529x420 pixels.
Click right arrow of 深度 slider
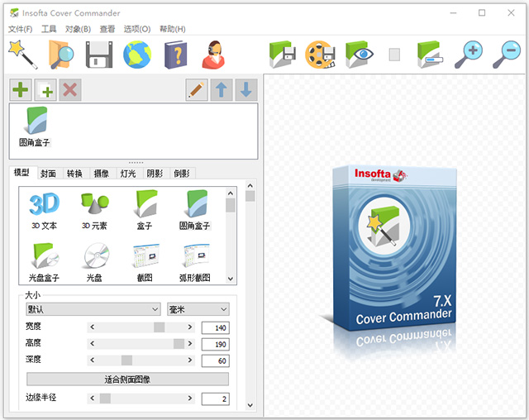[x=190, y=360]
